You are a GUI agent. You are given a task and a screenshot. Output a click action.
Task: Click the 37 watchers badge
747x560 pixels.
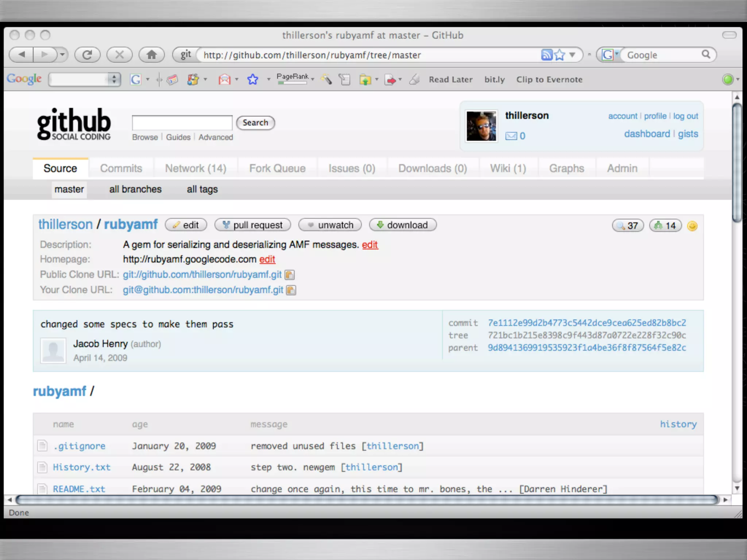(x=628, y=226)
